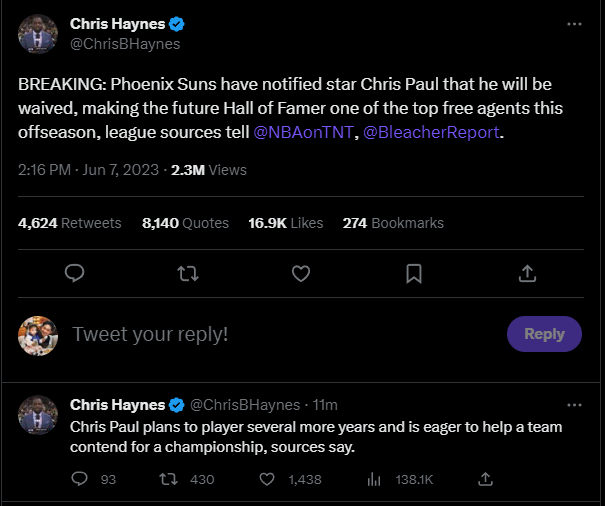Image resolution: width=605 pixels, height=506 pixels.
Task: Open the @BleacherReport mention link
Action: point(430,132)
